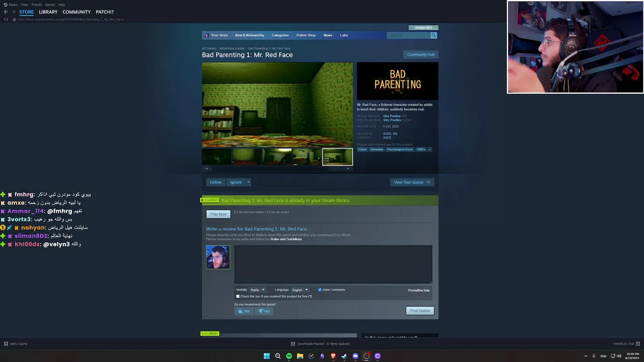Viewport: 644px width, 362px height.
Task: Select the first dark screenshot thumbnail
Action: (x=217, y=157)
